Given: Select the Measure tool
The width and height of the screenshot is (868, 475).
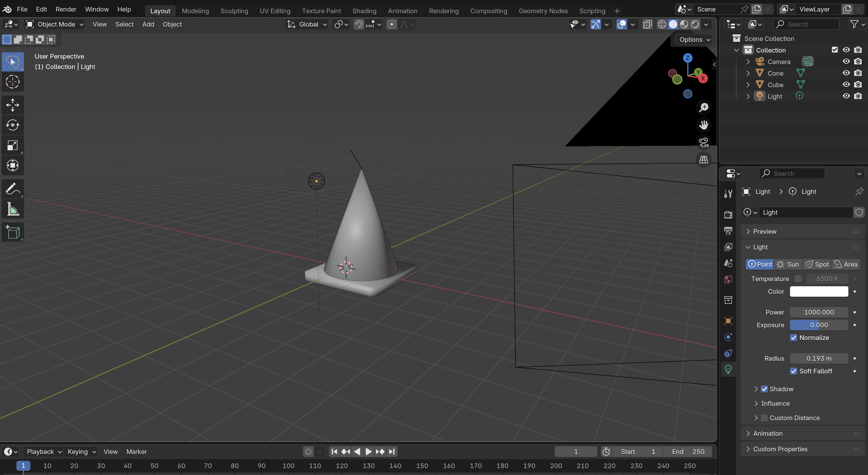Looking at the screenshot, I should click(12, 210).
